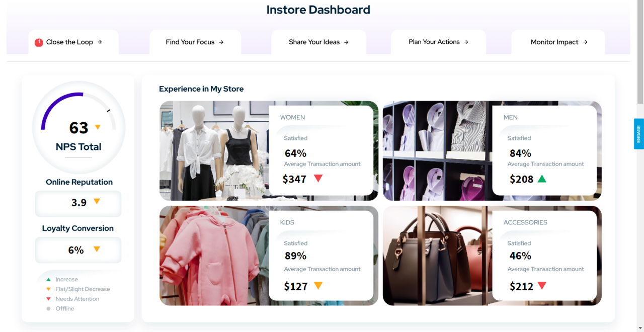Open the blue ENGAGE side tab
644x332 pixels.
(x=639, y=134)
